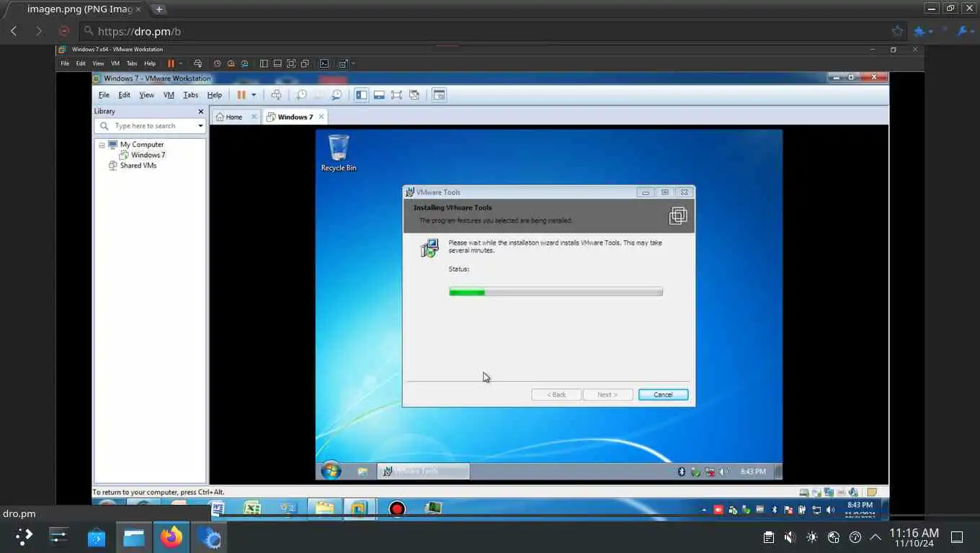
Task: Select the VMware Tools guest taskbar button
Action: tap(424, 472)
